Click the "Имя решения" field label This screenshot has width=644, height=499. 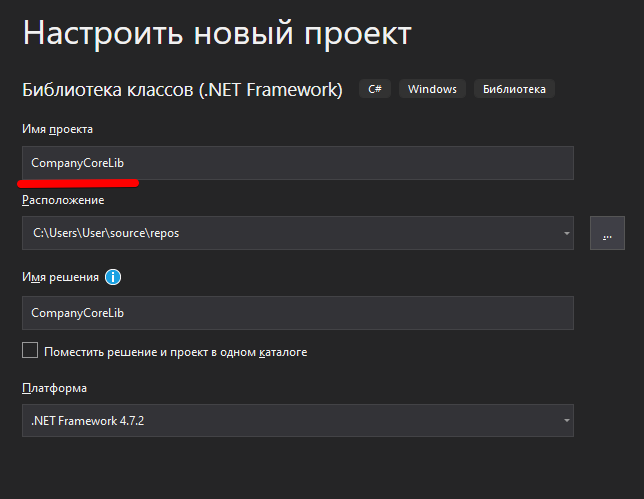(x=60, y=277)
